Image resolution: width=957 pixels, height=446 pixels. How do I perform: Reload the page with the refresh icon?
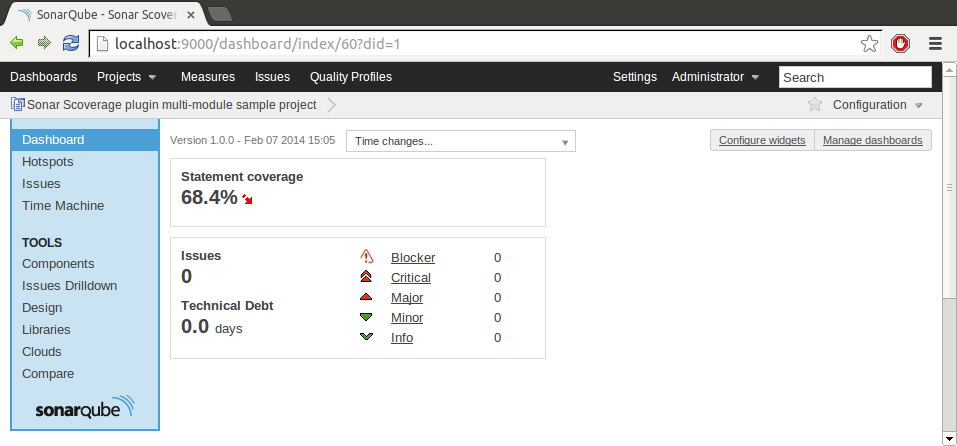[71, 43]
